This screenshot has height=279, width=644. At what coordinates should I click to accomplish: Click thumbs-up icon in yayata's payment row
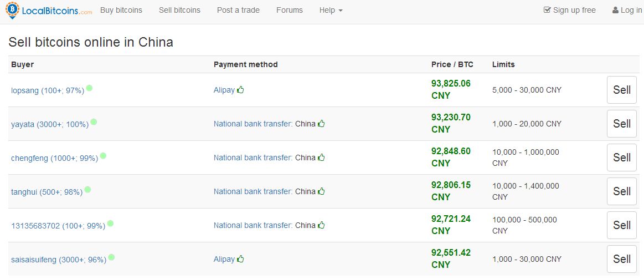coord(321,124)
